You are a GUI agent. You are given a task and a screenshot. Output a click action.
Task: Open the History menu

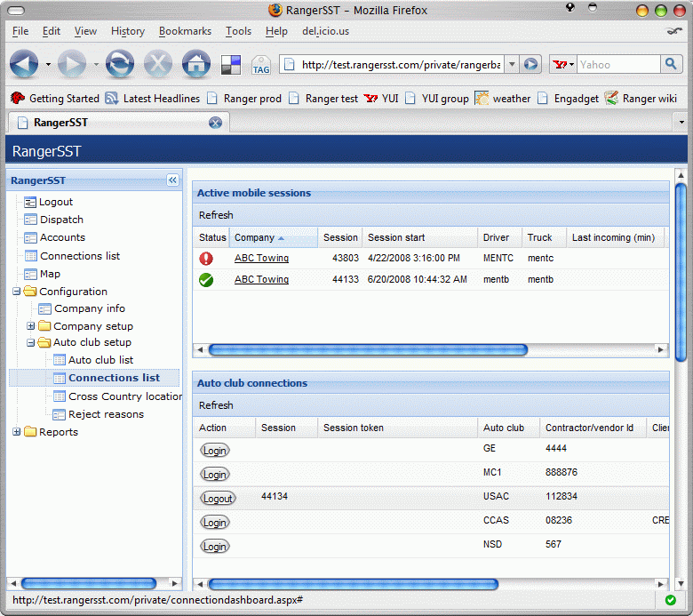click(x=128, y=31)
